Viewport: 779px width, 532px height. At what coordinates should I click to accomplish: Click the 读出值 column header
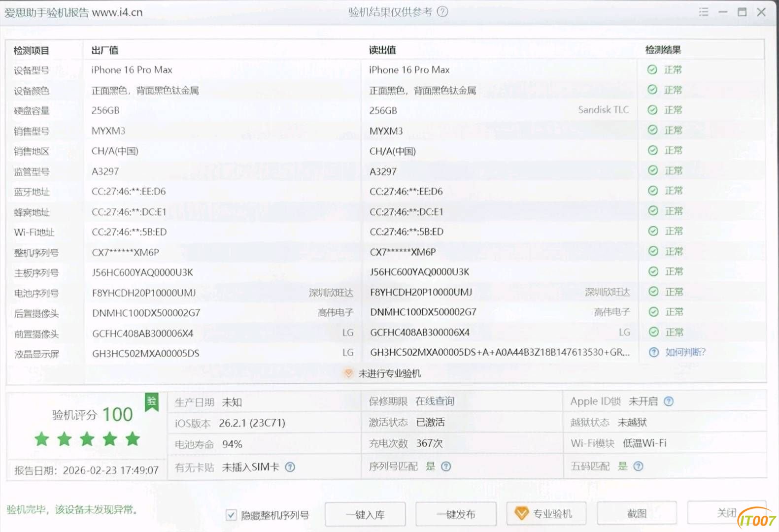(382, 50)
